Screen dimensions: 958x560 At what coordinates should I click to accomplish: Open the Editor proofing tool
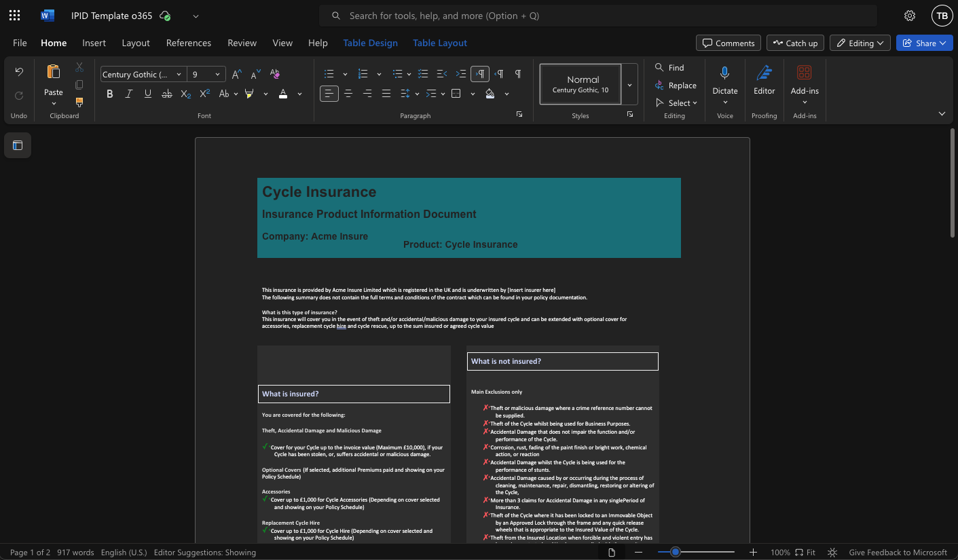[764, 73]
